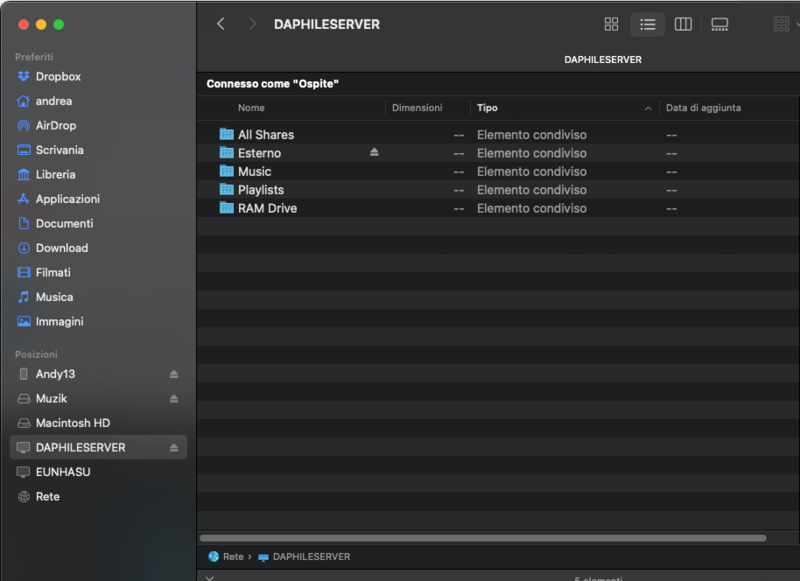Viewport: 800px width, 581px height.
Task: Open Dropbox from the sidebar
Action: (x=57, y=76)
